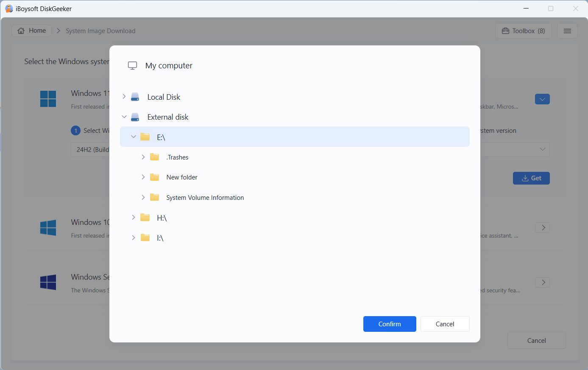Screen dimensions: 588x370
Task: Open the Toolbox (8) menu
Action: [524, 31]
